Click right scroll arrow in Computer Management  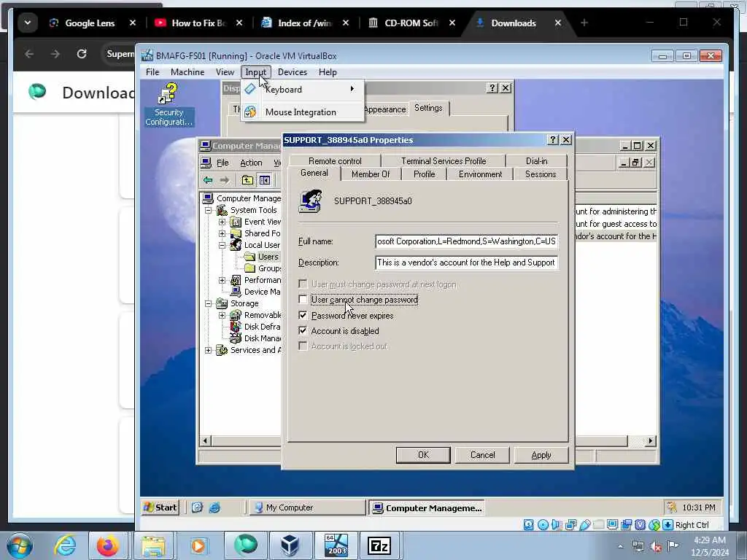click(650, 441)
